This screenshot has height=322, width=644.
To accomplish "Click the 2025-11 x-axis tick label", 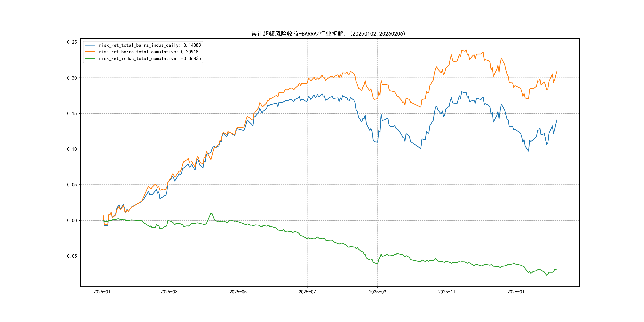I will pyautogui.click(x=447, y=292).
